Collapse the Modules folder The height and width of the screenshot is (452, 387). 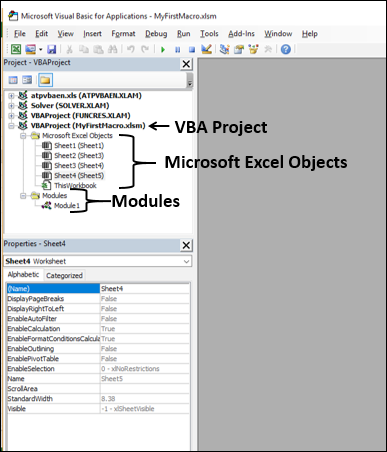tap(23, 196)
